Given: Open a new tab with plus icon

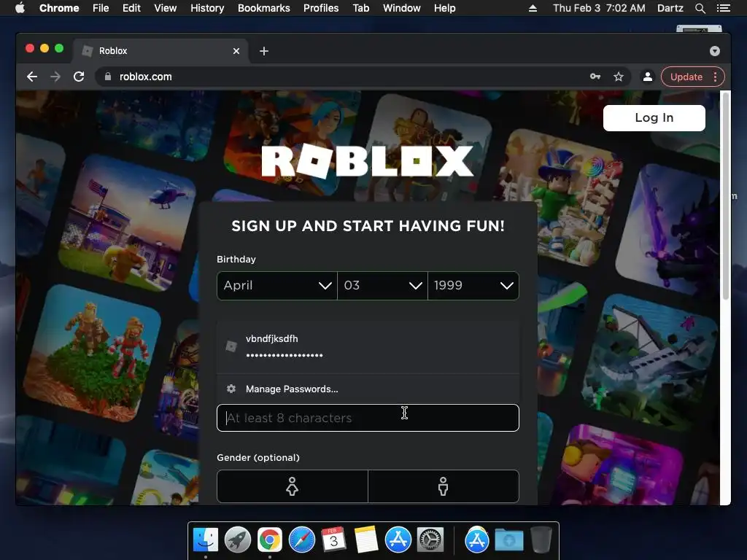Looking at the screenshot, I should tap(264, 51).
